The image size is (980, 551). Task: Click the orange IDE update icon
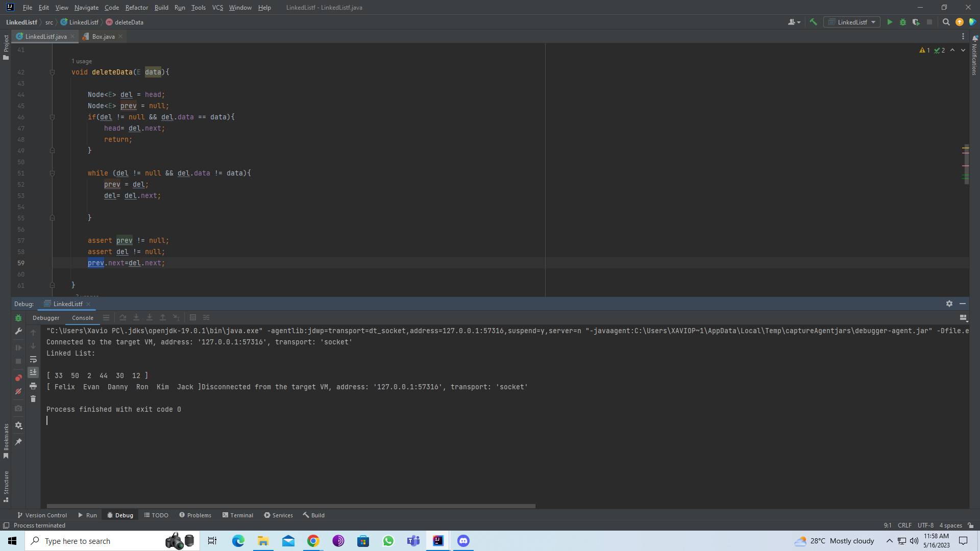click(960, 22)
